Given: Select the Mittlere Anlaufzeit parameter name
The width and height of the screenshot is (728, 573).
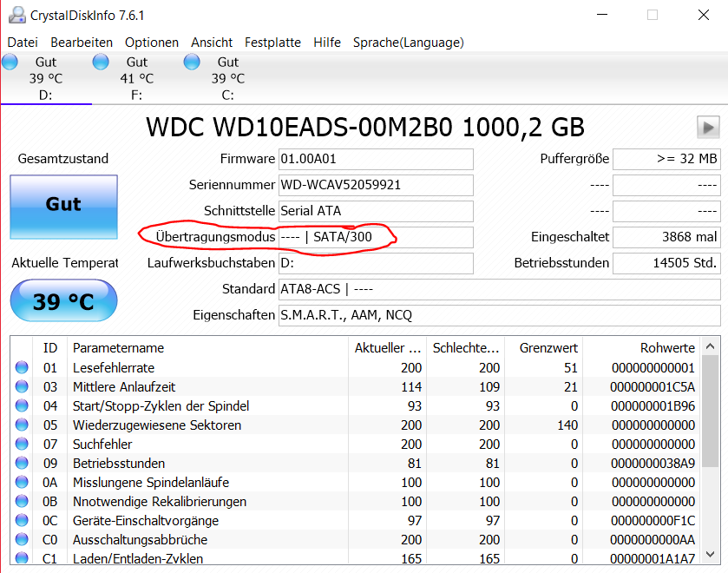Looking at the screenshot, I should click(x=124, y=386).
